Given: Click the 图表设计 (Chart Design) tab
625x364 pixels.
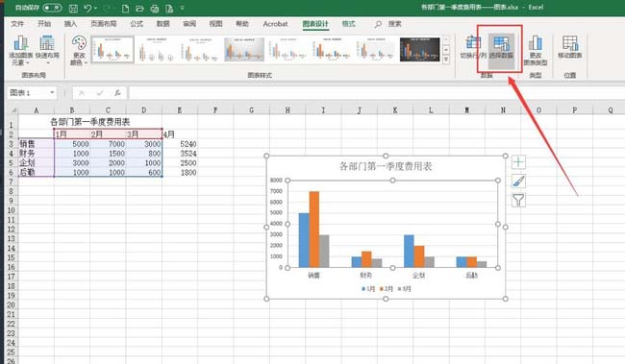Looking at the screenshot, I should tap(315, 24).
